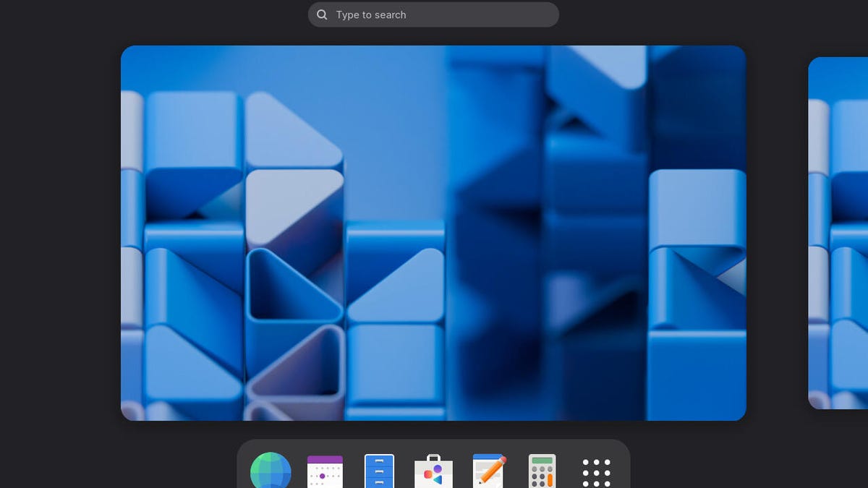
Task: Click empty dock space right of the app grid icon
Action: (623, 470)
